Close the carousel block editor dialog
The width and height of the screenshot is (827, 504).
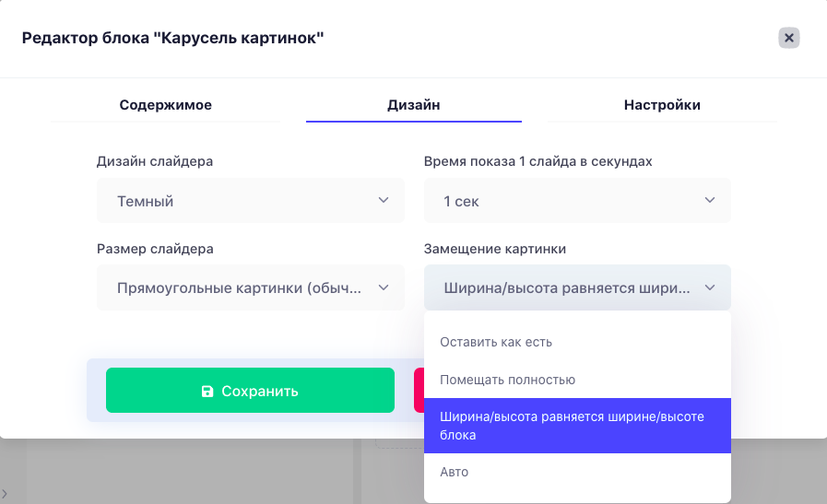click(788, 38)
